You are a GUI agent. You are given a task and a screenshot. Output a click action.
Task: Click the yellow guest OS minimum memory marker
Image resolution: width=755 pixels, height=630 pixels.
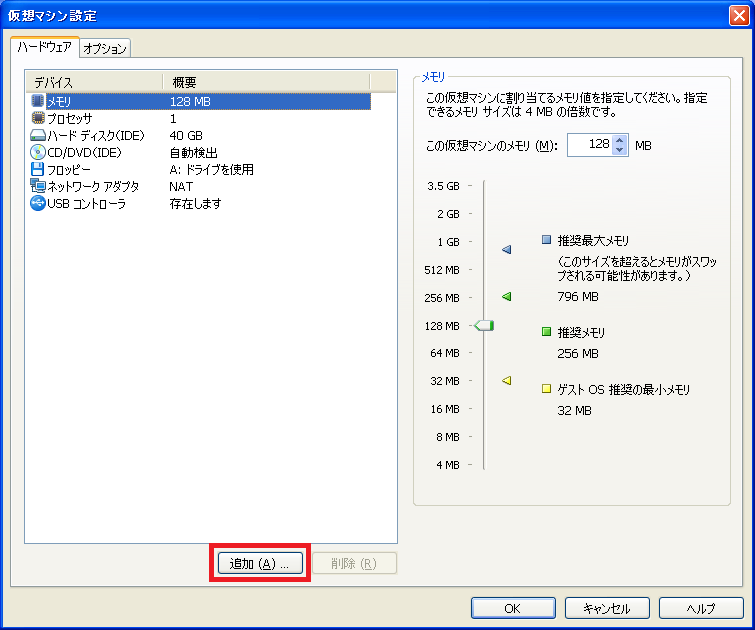(x=506, y=380)
